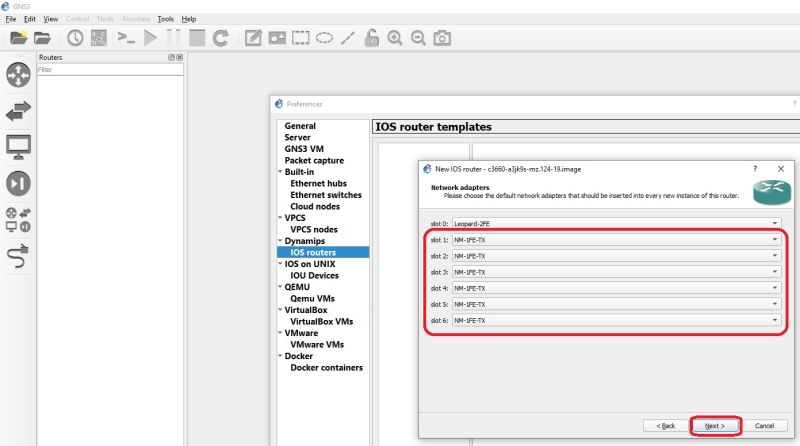
Task: Click the Back button in wizard
Action: [665, 426]
